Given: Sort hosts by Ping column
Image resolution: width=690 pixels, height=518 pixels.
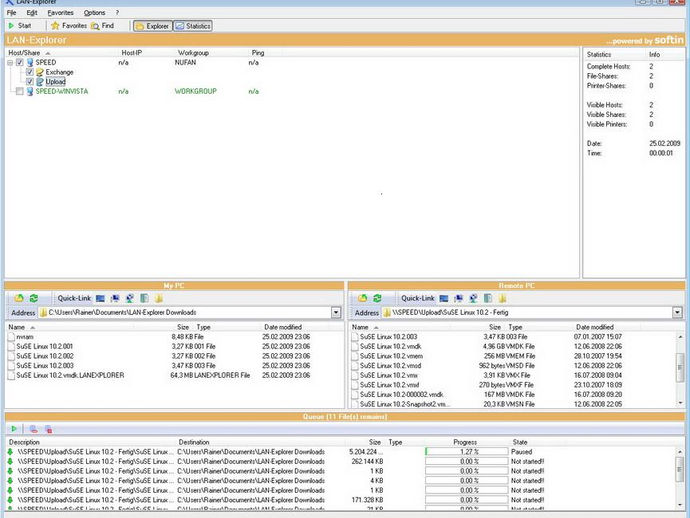Looking at the screenshot, I should tap(258, 53).
